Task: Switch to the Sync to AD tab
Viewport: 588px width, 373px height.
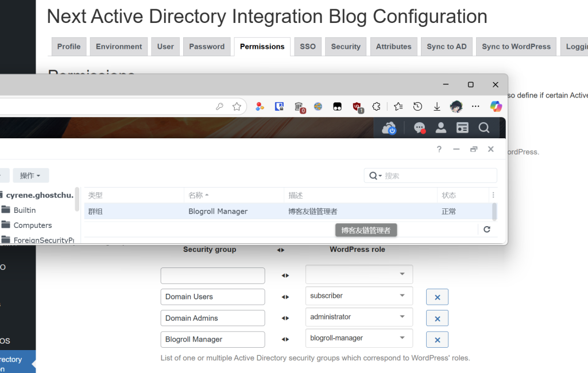Action: pos(447,46)
